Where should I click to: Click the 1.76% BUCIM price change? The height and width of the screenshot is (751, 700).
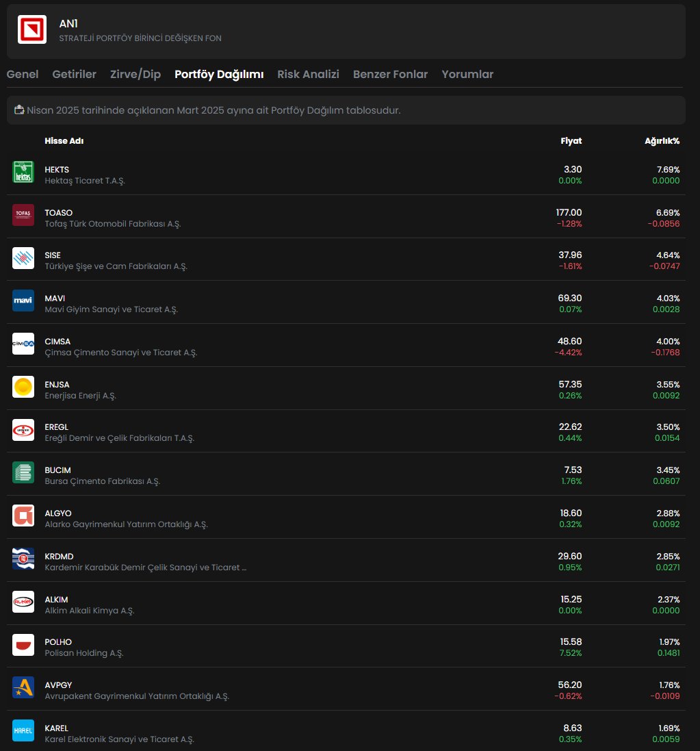point(571,481)
